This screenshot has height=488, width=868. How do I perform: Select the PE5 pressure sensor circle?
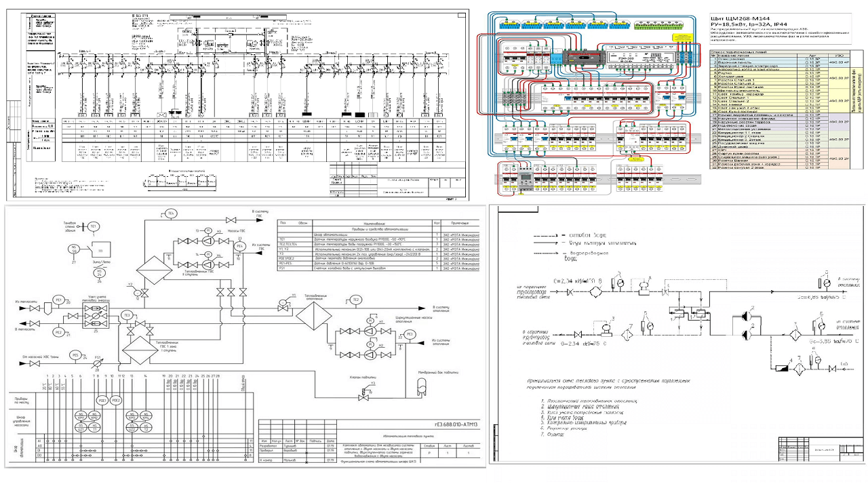(x=76, y=354)
